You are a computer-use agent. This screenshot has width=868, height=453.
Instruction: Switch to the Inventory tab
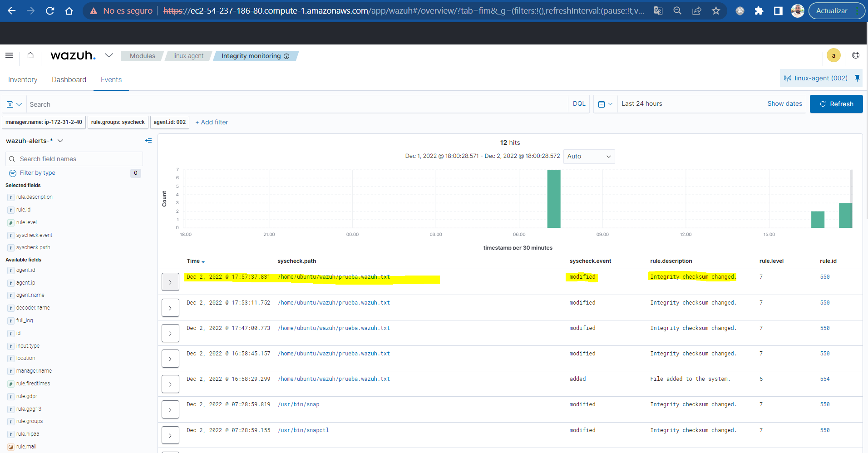pyautogui.click(x=23, y=79)
